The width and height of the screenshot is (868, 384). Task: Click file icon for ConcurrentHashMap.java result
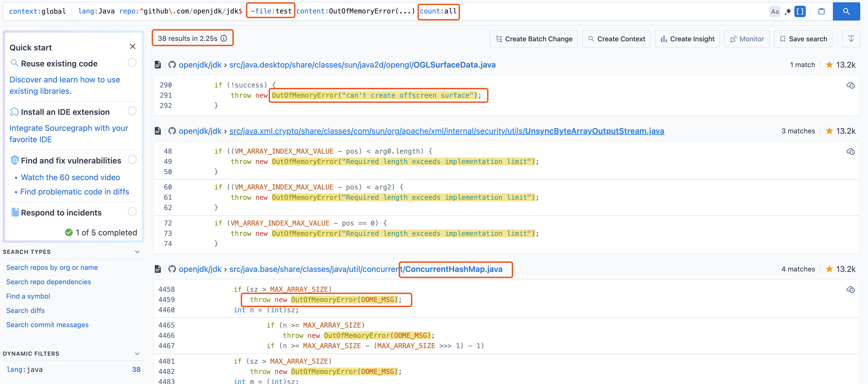pos(158,269)
